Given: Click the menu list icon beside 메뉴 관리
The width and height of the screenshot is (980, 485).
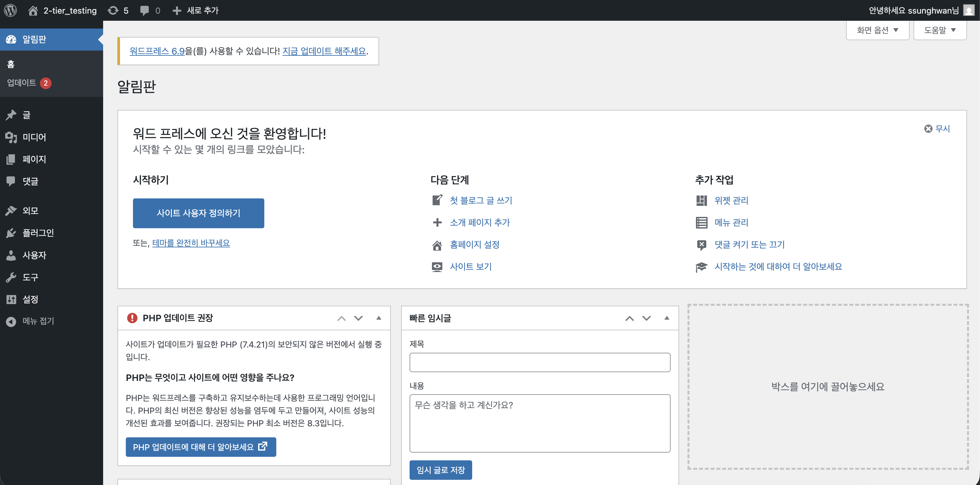Looking at the screenshot, I should click(701, 222).
